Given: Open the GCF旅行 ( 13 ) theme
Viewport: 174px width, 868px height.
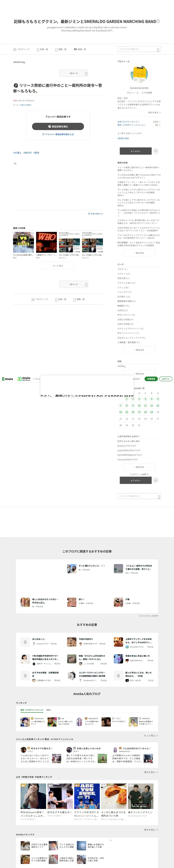Looking at the screenshot, I should 124,297.
